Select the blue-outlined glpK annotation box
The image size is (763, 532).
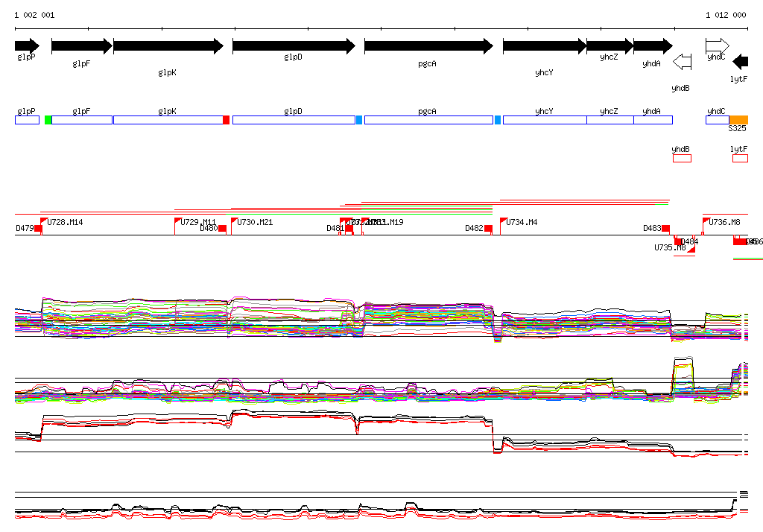(x=168, y=120)
